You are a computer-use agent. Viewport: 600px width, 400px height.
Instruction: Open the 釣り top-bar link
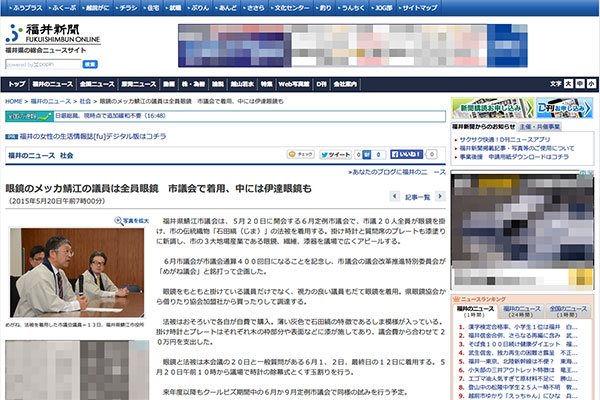(324, 8)
